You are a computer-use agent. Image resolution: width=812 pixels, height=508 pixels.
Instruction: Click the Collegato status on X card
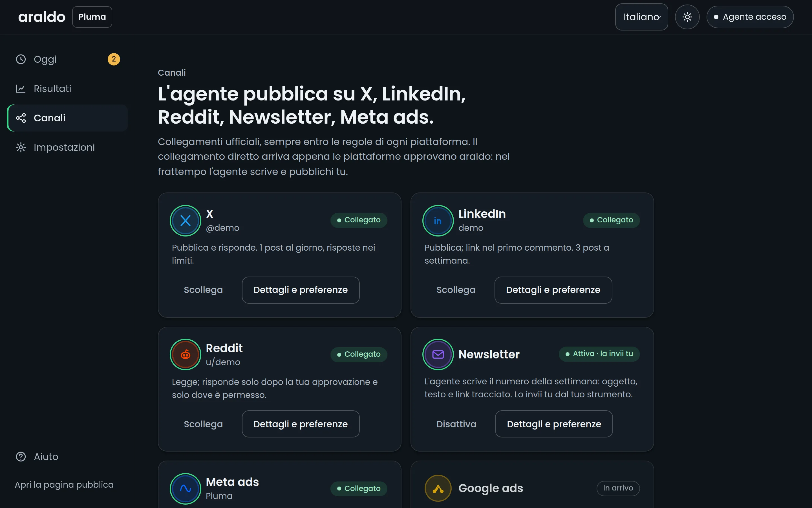pos(359,220)
